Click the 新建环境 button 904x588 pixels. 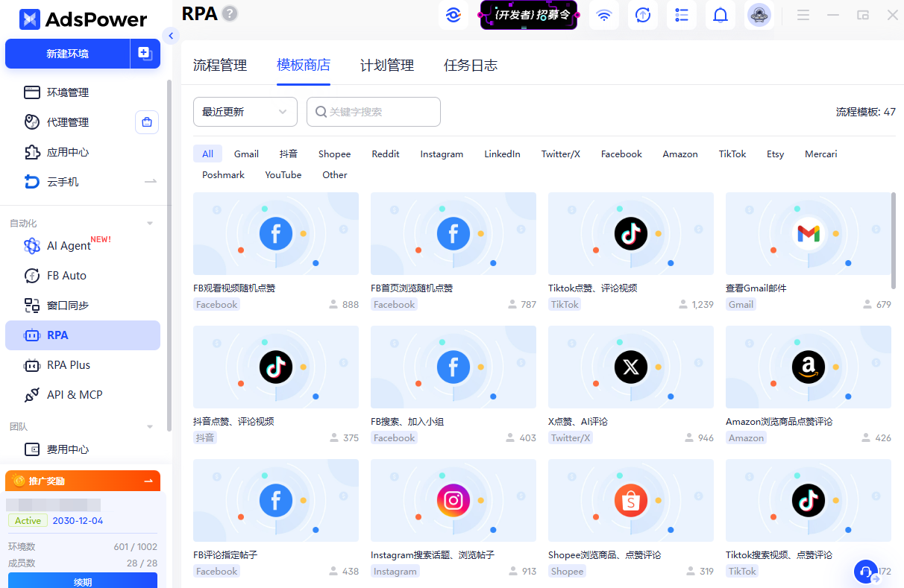(x=68, y=54)
